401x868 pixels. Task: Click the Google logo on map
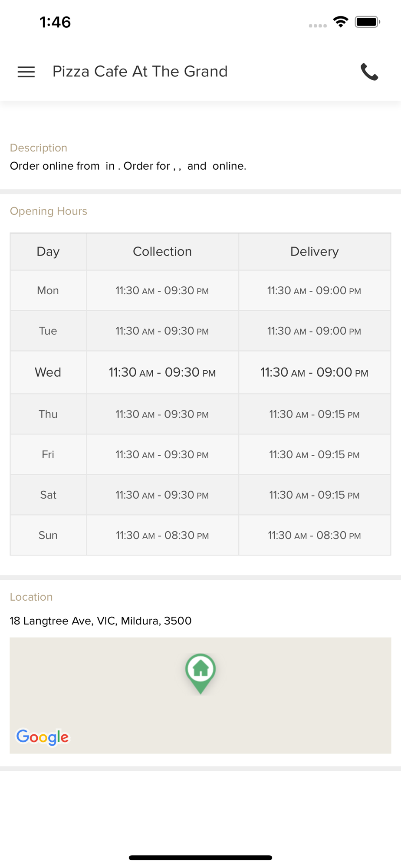pyautogui.click(x=43, y=736)
